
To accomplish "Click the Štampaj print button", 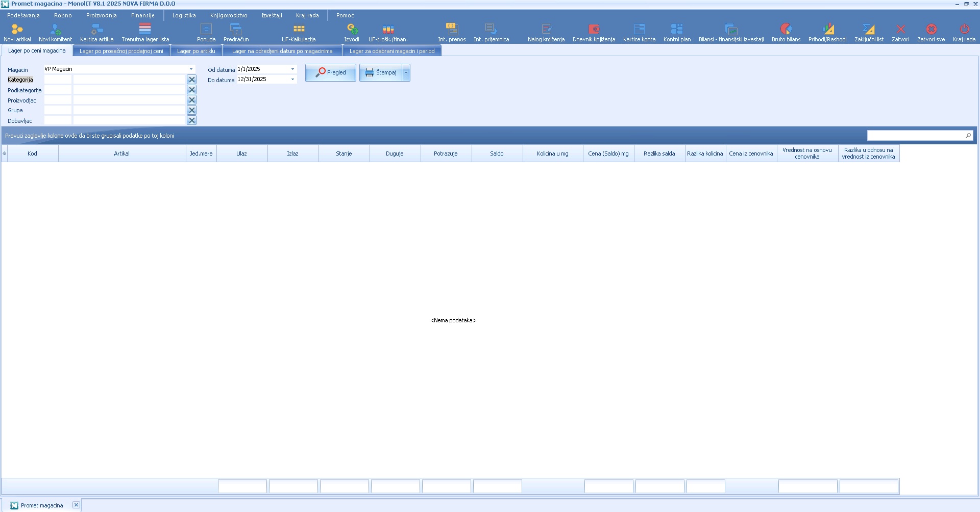I will tap(381, 72).
